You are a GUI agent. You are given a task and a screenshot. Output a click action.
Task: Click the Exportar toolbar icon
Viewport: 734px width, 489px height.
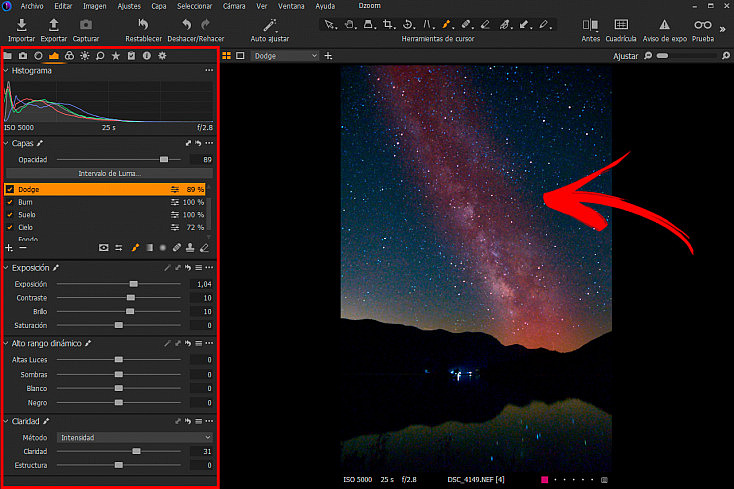pos(54,25)
